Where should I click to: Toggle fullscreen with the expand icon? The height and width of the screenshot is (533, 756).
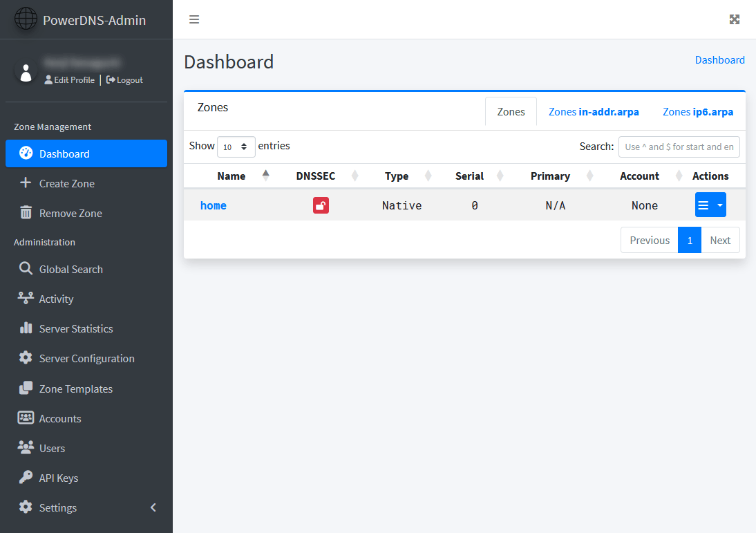[735, 19]
